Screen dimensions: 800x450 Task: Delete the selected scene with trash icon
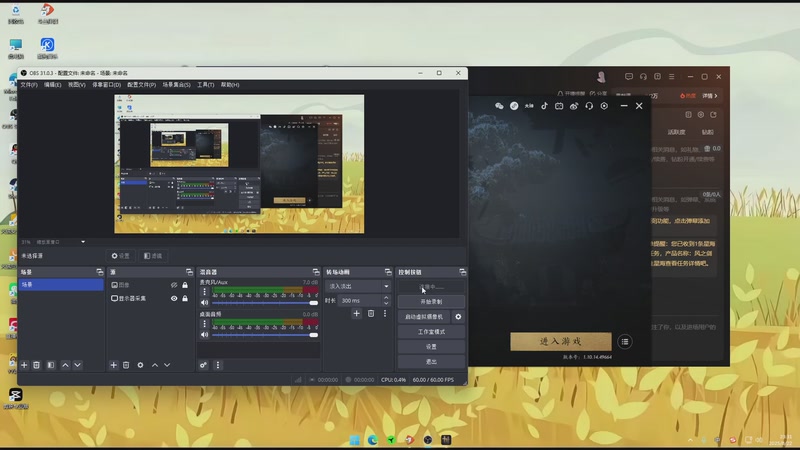click(x=36, y=365)
